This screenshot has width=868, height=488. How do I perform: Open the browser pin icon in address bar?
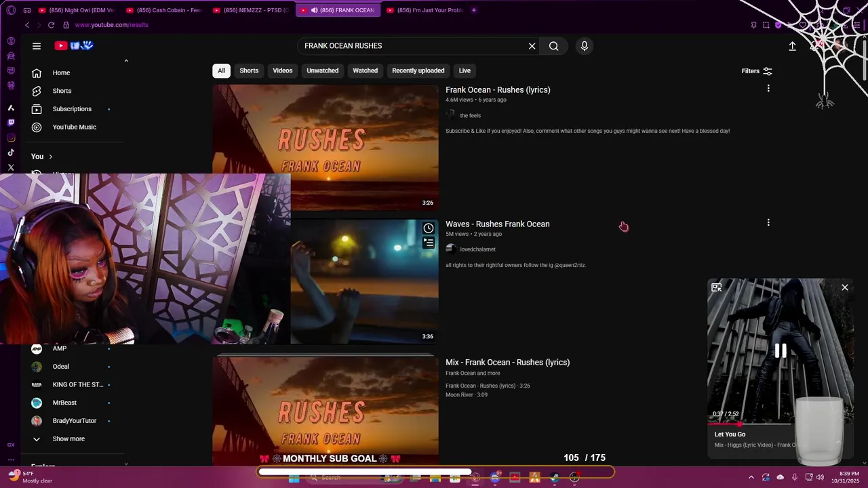pyautogui.click(x=753, y=25)
